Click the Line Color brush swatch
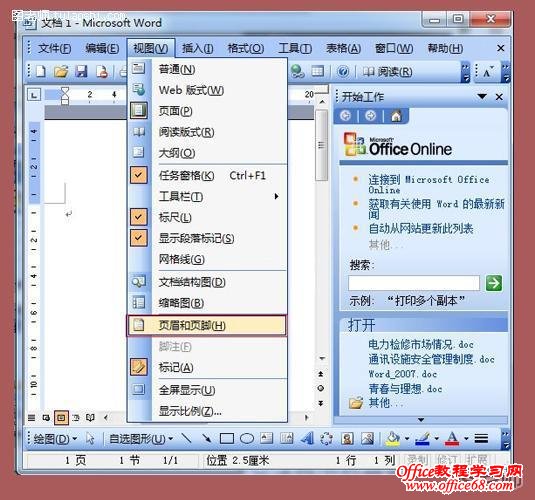535x500 pixels. point(422,439)
